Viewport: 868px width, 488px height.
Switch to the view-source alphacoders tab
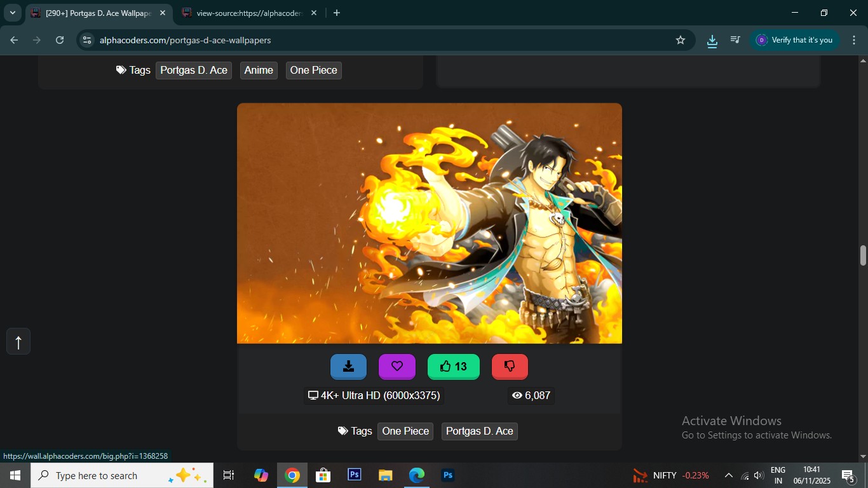[248, 13]
